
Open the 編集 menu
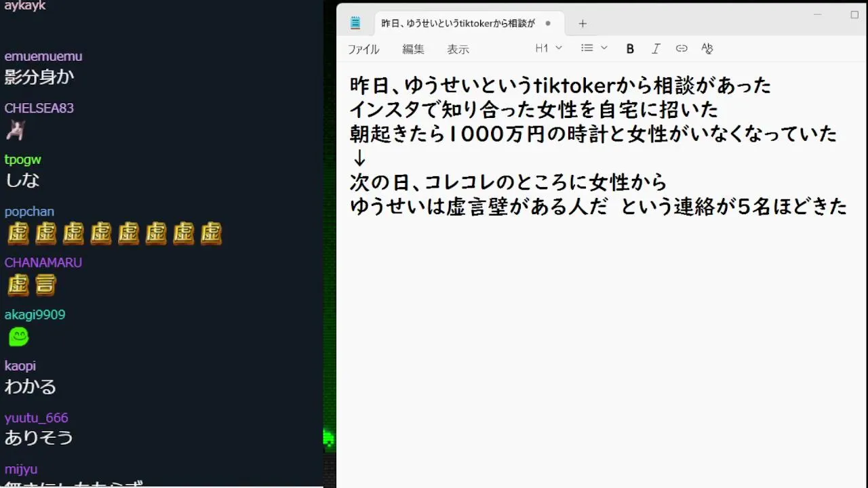[413, 49]
